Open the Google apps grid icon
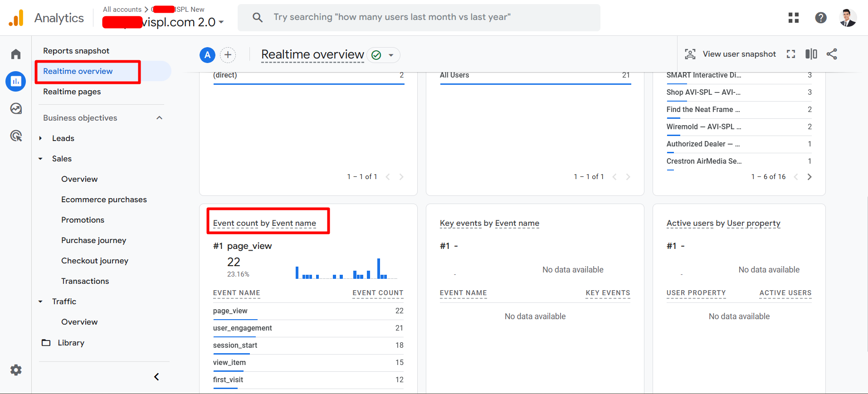 click(x=793, y=18)
